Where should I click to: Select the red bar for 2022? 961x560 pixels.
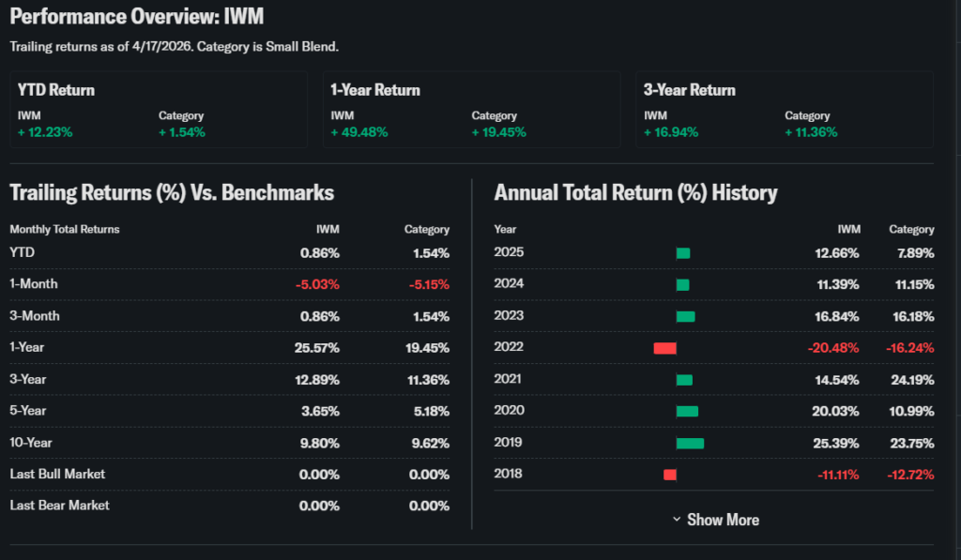(665, 348)
